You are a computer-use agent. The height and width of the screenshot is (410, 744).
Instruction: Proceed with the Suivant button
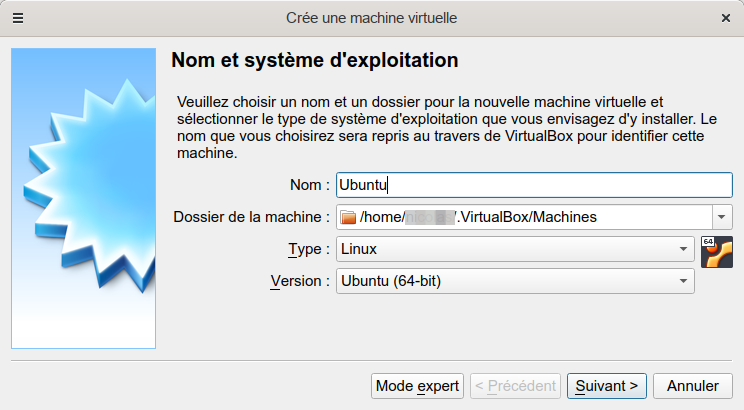pos(607,385)
